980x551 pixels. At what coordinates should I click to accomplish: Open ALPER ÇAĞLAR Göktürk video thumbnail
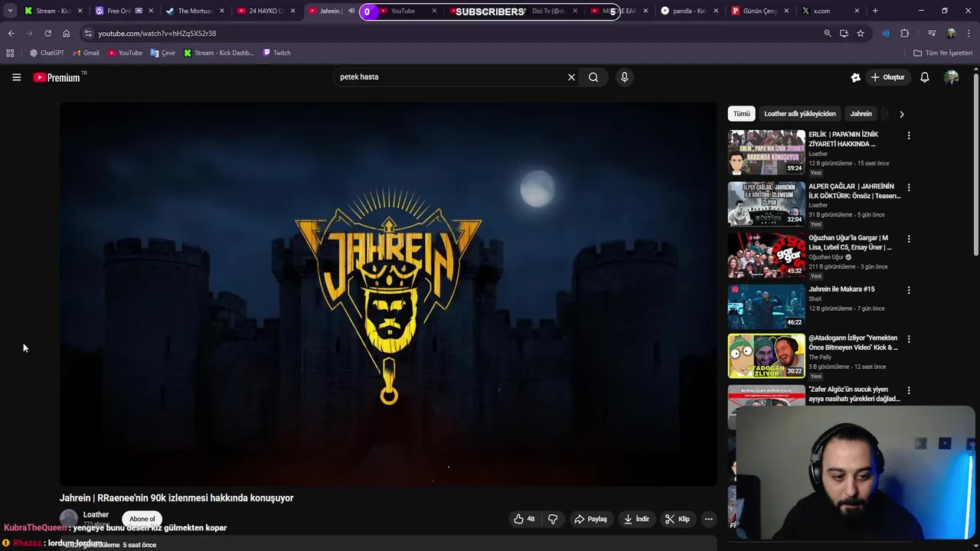(766, 204)
